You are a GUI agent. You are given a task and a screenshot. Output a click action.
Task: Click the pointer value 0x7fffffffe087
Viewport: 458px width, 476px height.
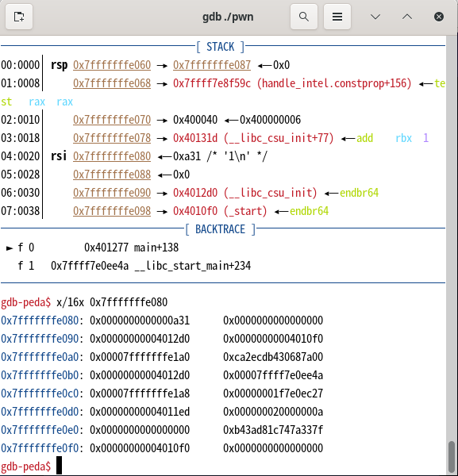click(212, 65)
